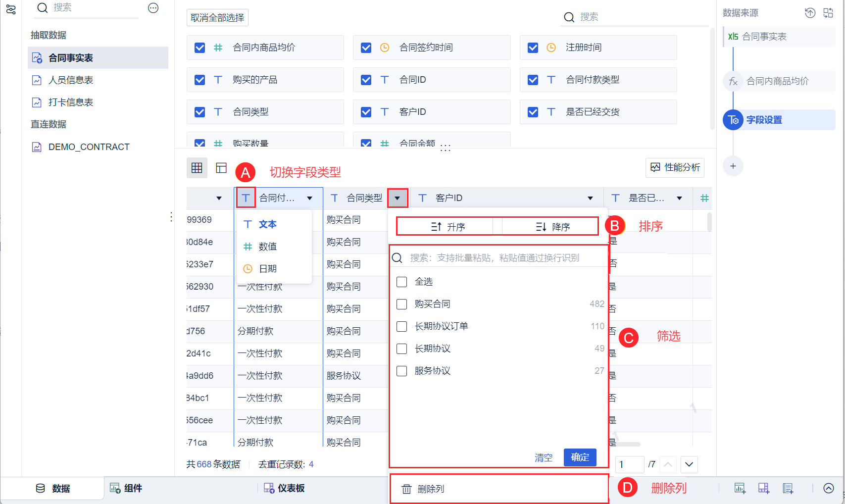Open the more options ellipsis next to search
Screen dimensions: 845x504
click(153, 8)
